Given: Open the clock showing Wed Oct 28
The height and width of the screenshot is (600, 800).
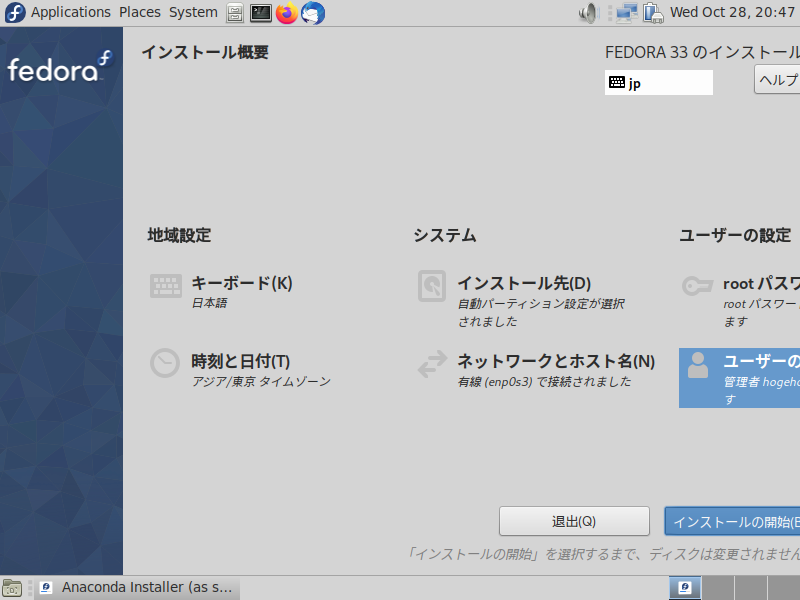Looking at the screenshot, I should point(733,12).
